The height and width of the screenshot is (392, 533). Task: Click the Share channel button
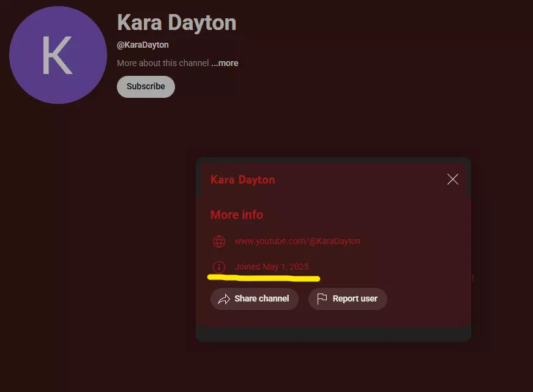click(x=255, y=299)
